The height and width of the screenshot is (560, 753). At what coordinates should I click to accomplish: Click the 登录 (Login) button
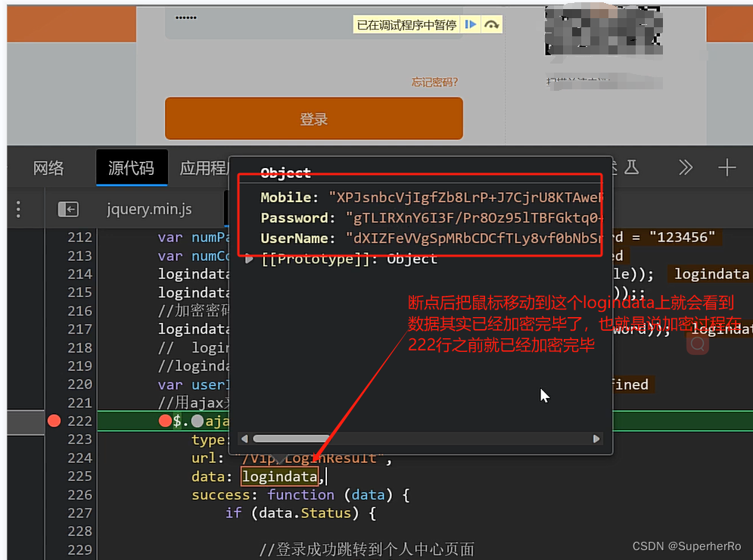(x=314, y=119)
